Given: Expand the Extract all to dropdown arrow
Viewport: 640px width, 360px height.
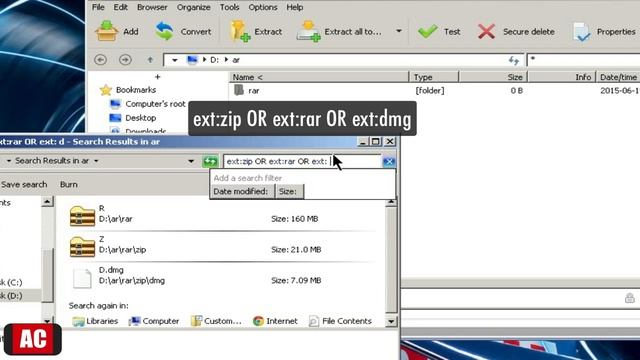Looking at the screenshot, I should [x=399, y=31].
